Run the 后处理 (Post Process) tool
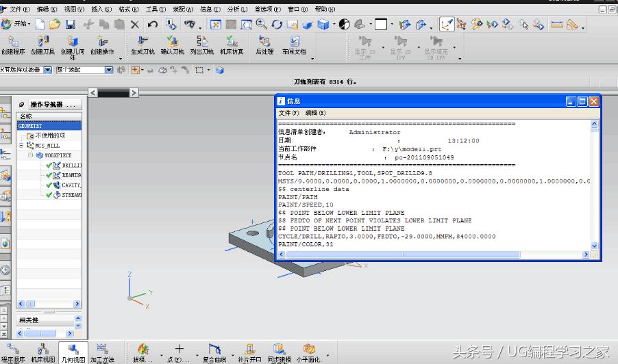Viewport: 618px width, 364px height. pyautogui.click(x=264, y=44)
